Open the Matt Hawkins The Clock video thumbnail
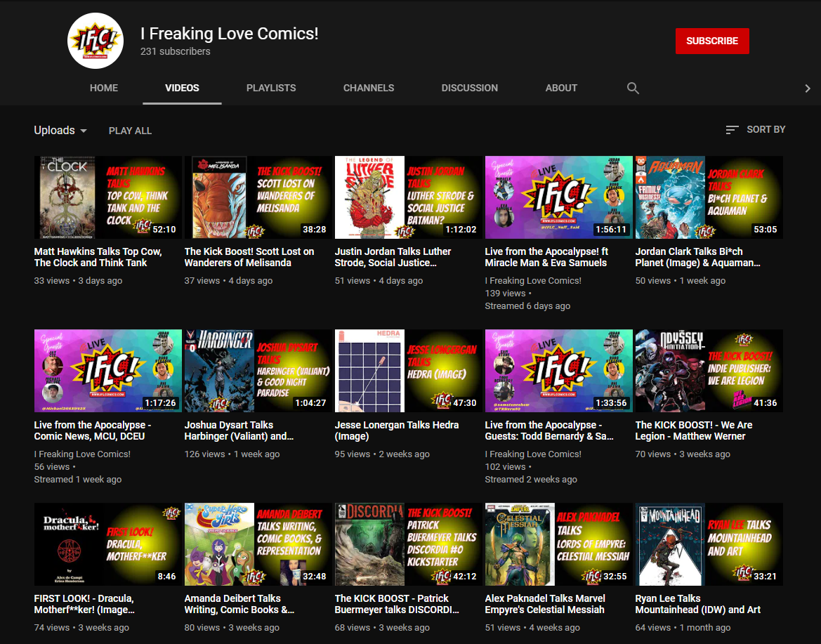Screen dimensions: 821x644 (108, 197)
